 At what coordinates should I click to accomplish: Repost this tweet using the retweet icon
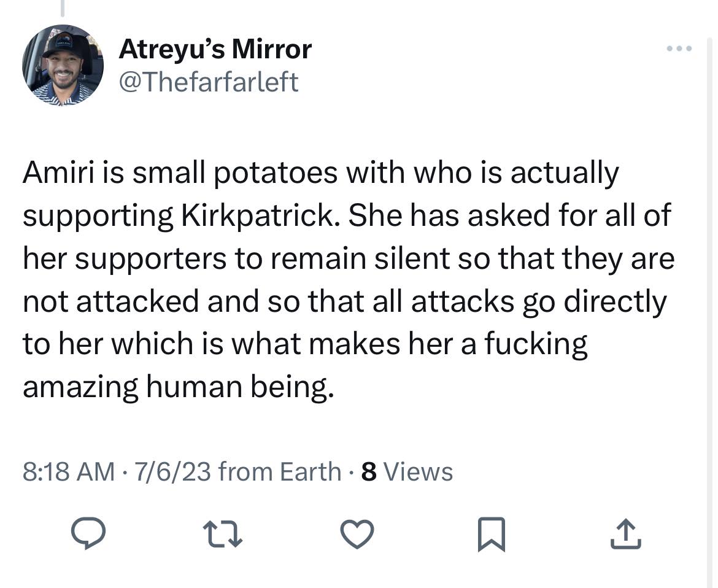click(223, 534)
